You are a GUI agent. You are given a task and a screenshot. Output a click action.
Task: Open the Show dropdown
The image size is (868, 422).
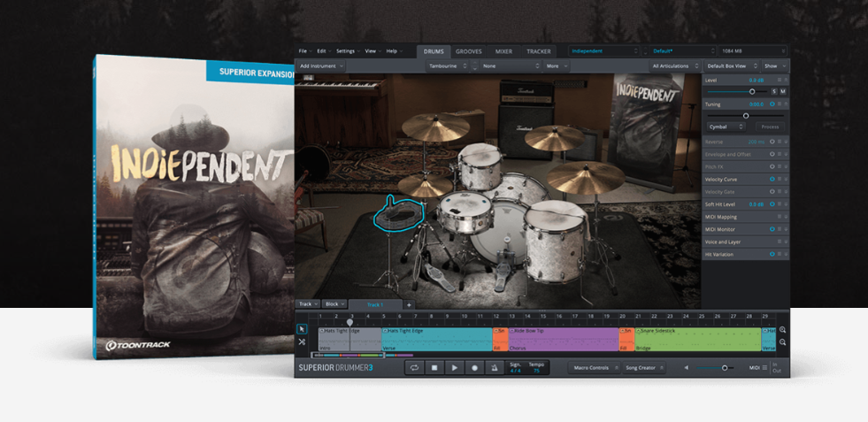pyautogui.click(x=774, y=65)
